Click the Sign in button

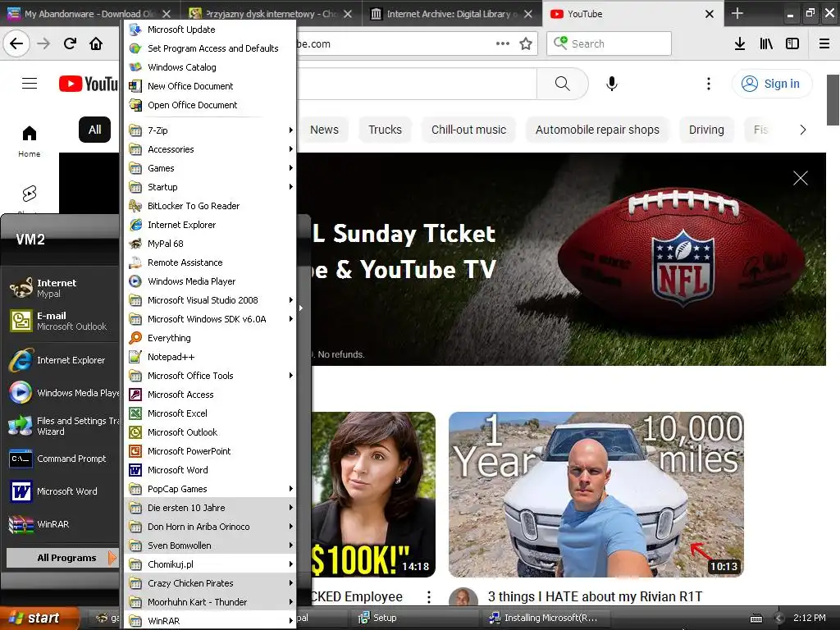[772, 84]
